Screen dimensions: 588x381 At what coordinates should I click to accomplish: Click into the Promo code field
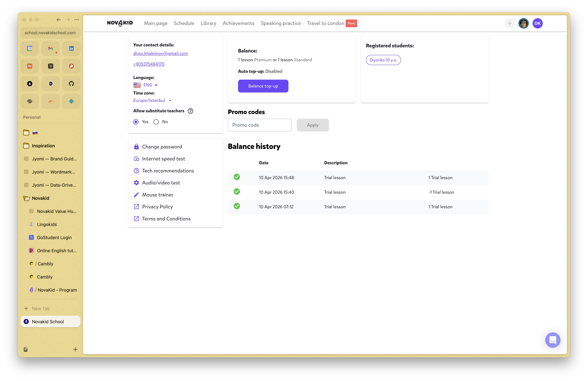[x=259, y=125]
